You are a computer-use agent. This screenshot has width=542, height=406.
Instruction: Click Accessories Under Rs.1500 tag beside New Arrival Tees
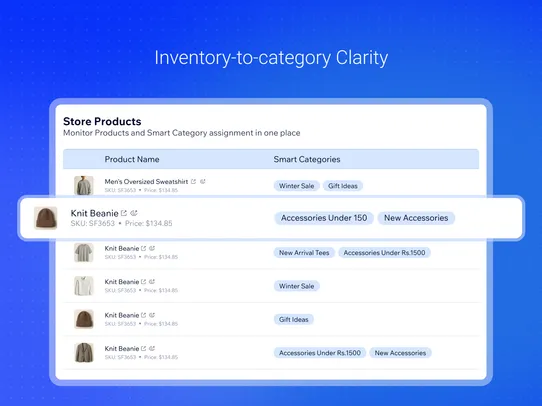click(384, 253)
